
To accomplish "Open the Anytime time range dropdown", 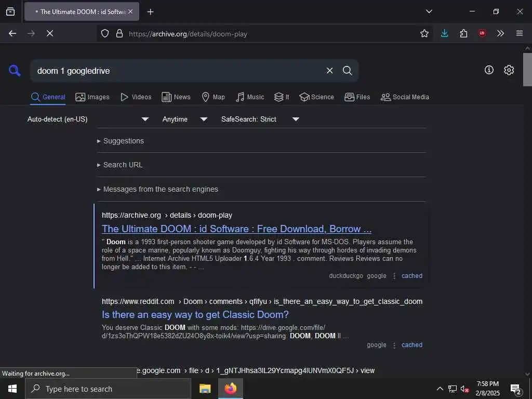I will pos(184,119).
